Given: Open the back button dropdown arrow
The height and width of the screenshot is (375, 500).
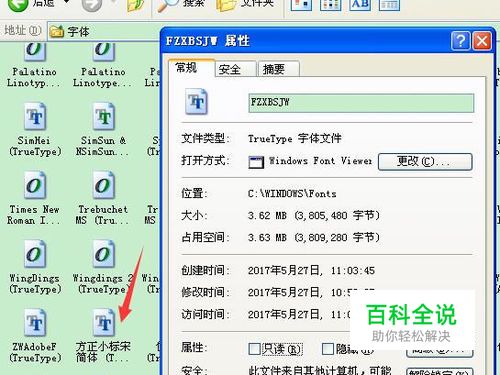Looking at the screenshot, I should [x=67, y=2].
